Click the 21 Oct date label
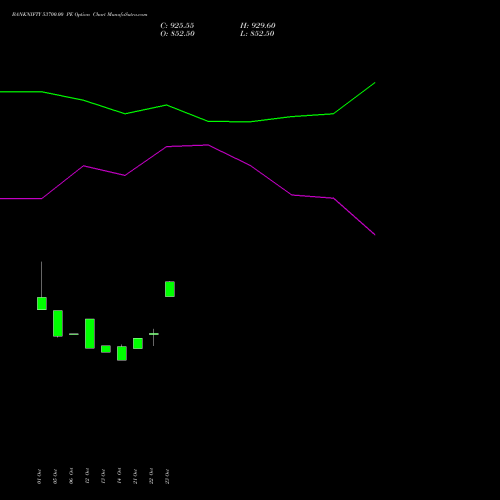The height and width of the screenshot is (500, 500). [135, 476]
